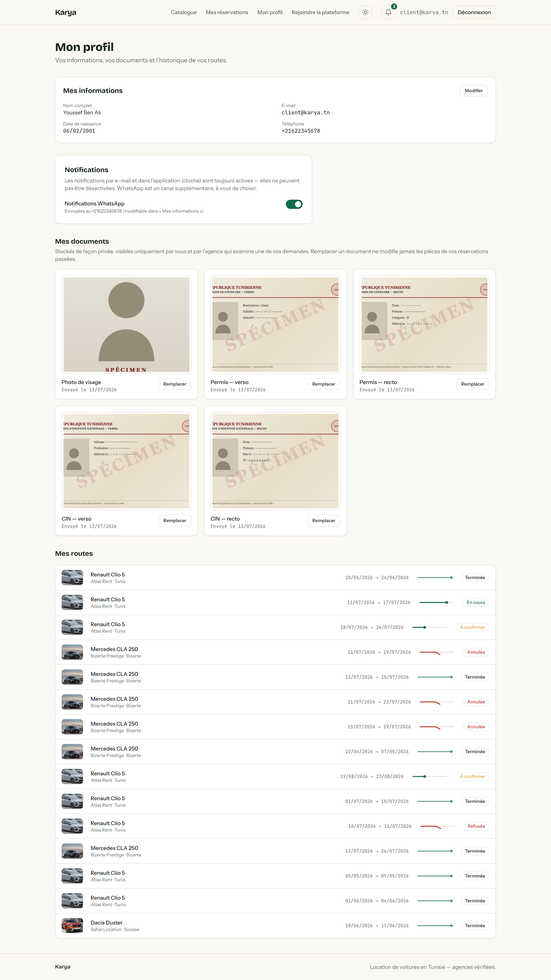
Task: Replace the CIN — verso document
Action: click(175, 520)
